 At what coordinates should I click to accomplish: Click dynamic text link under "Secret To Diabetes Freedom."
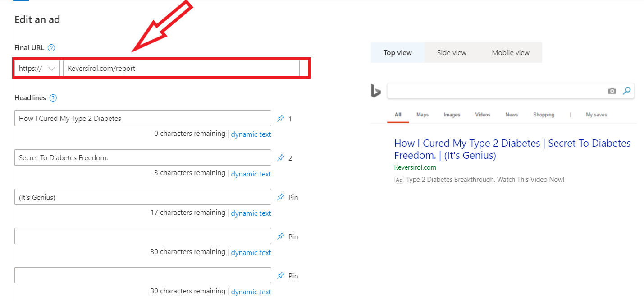pyautogui.click(x=251, y=174)
